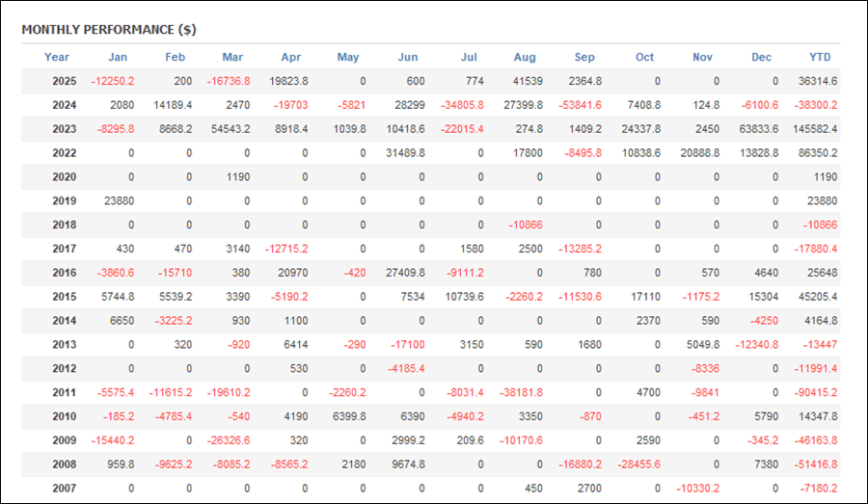Select the 2011 YTD value -90415.2
The width and height of the screenshot is (868, 504).
pos(814,391)
